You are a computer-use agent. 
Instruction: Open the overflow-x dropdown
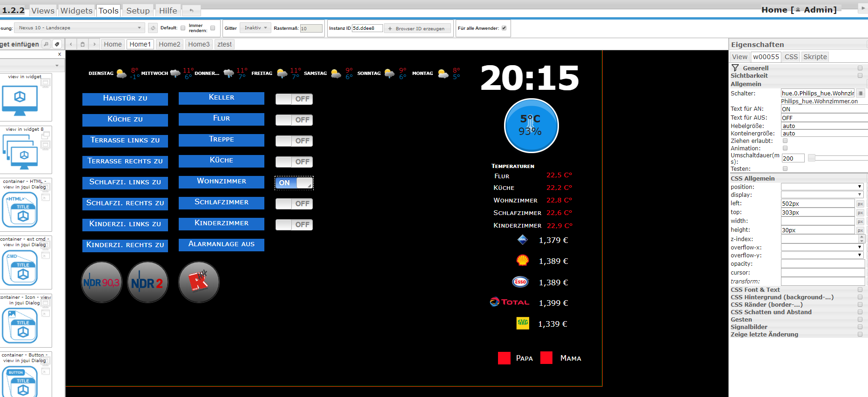822,247
